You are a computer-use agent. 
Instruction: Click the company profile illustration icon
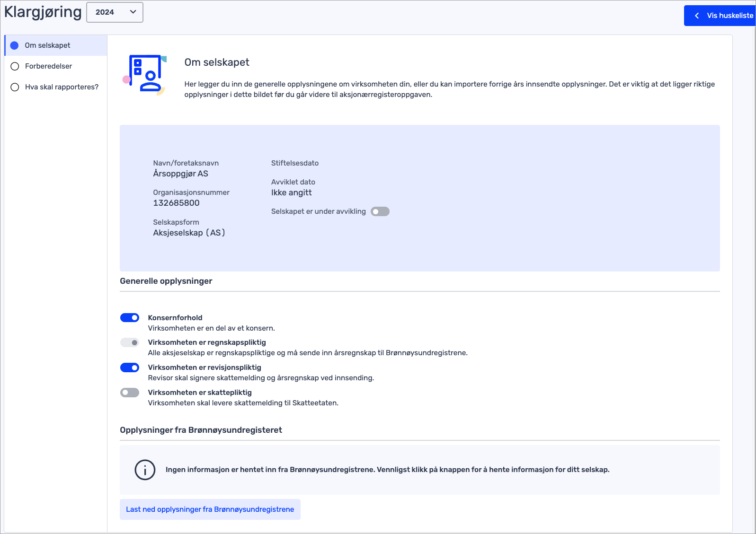click(145, 74)
